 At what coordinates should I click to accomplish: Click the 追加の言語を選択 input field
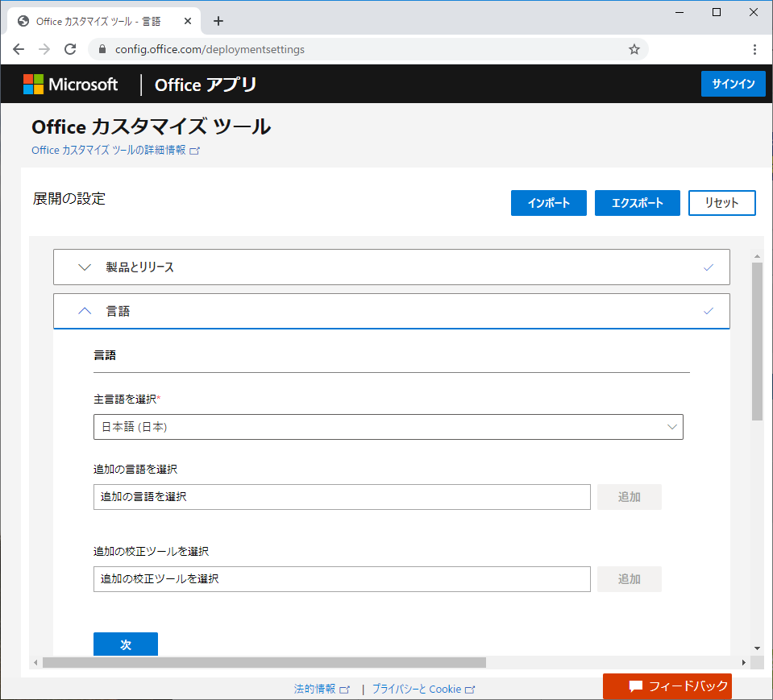(x=342, y=497)
